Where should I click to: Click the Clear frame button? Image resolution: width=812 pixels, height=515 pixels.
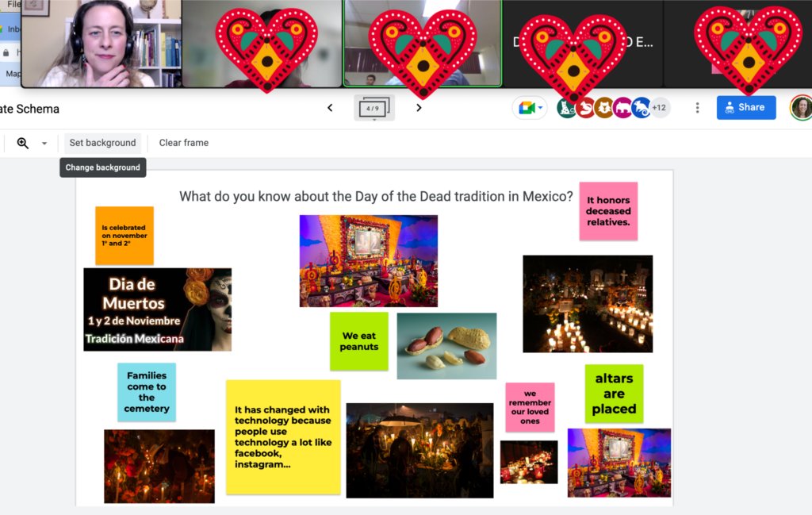[184, 143]
